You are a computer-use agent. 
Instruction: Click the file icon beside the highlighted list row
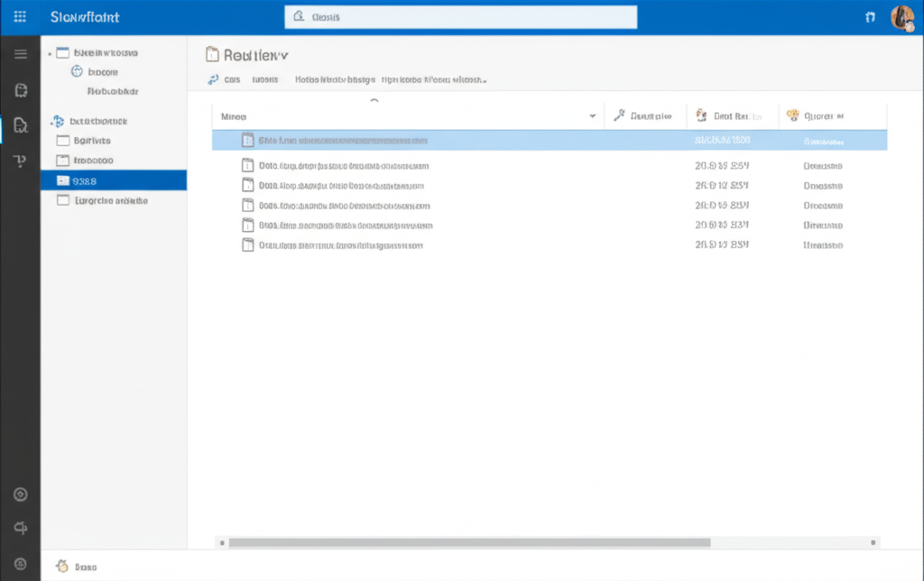coord(247,140)
